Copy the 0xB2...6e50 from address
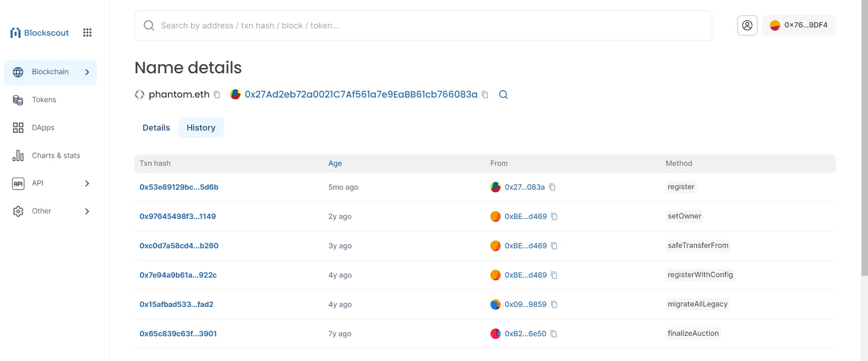This screenshot has height=361, width=868. [554, 334]
